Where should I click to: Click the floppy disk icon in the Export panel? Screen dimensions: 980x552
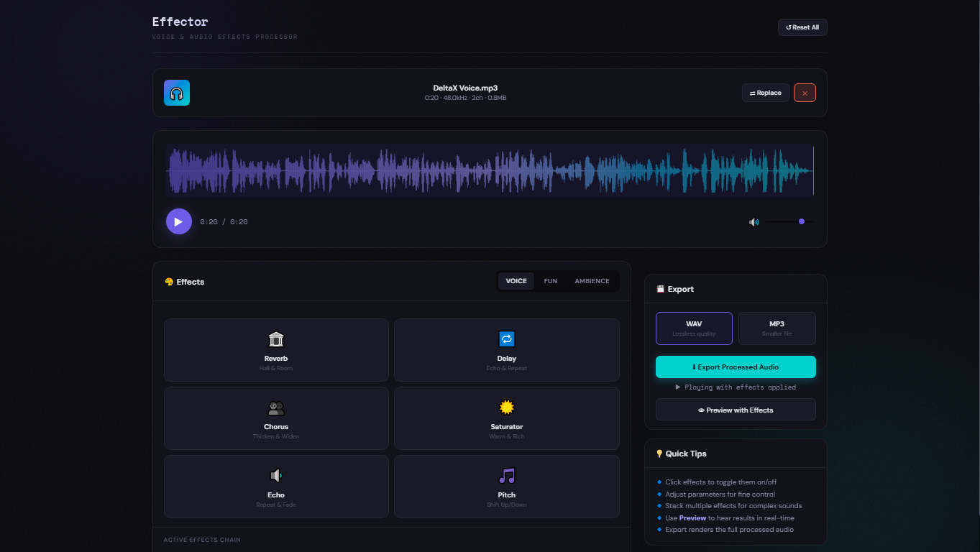point(660,288)
